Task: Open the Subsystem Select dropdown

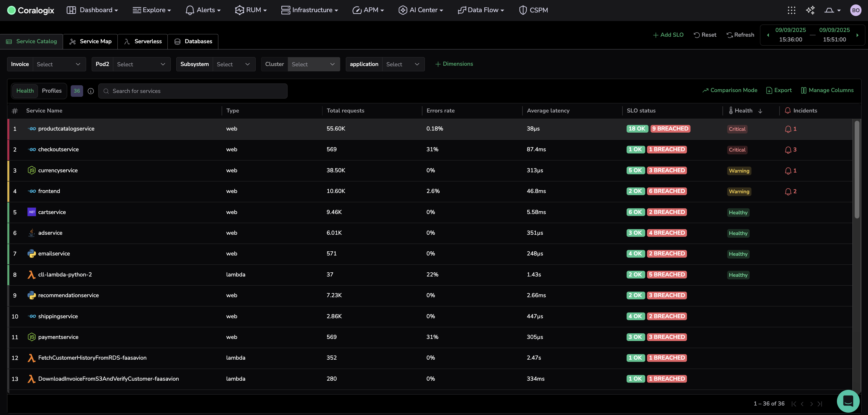Action: [x=234, y=65]
